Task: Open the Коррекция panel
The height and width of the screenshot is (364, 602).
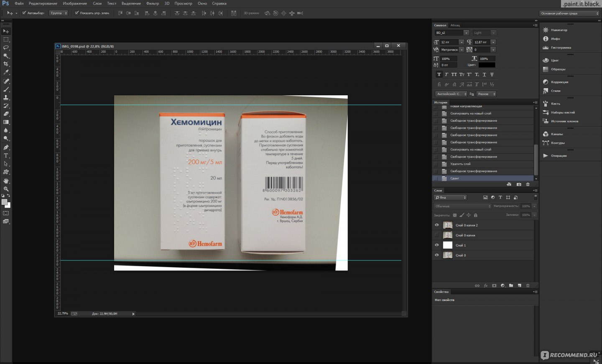Action: 559,82
